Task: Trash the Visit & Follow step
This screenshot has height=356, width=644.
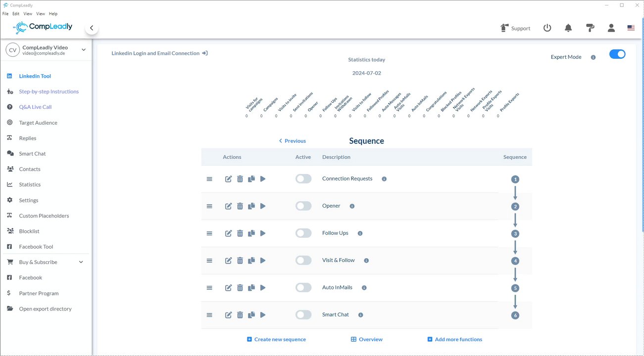Action: click(x=240, y=261)
